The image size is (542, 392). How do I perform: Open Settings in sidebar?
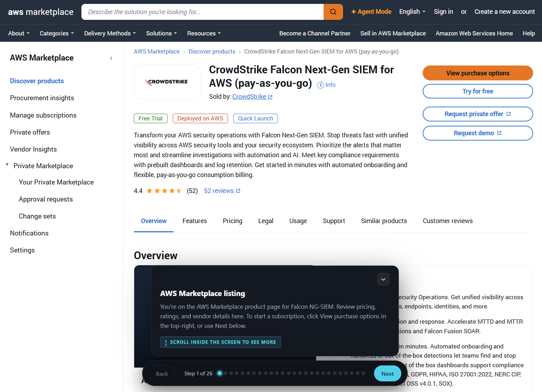[x=22, y=250]
